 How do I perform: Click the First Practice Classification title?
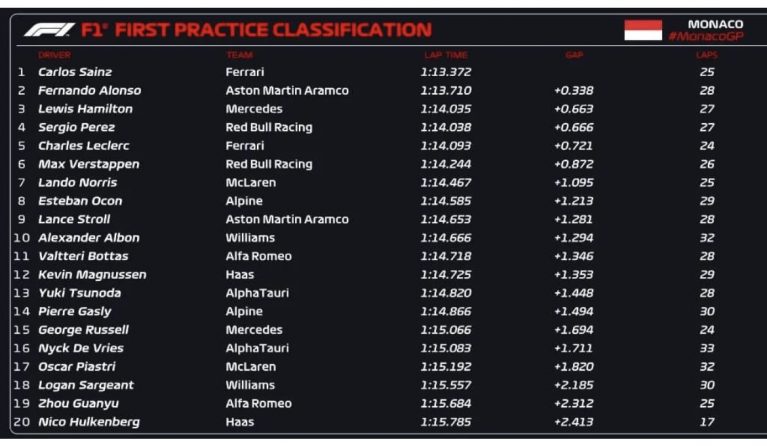256,30
